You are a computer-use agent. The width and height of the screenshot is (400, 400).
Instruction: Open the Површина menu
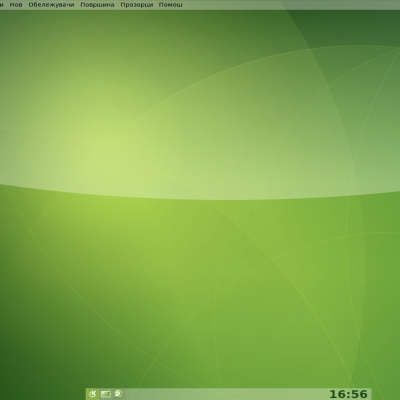[x=97, y=5]
